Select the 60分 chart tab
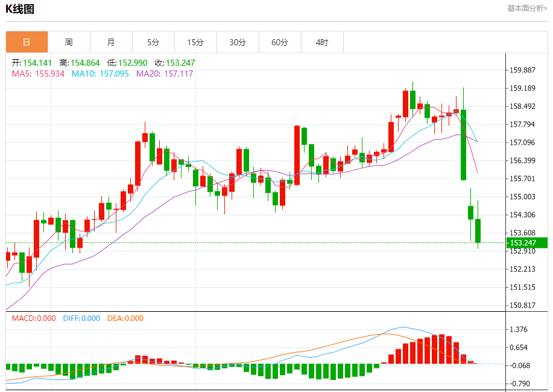The width and height of the screenshot is (553, 392). coord(280,42)
